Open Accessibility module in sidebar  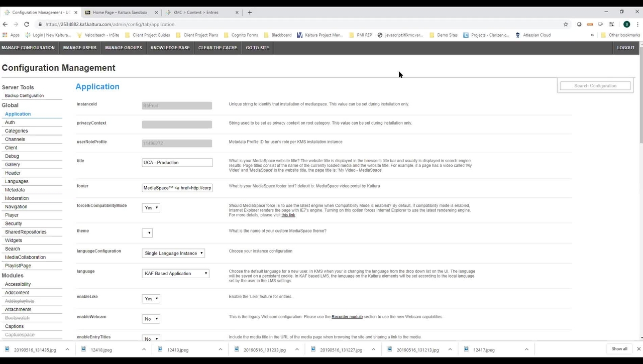coord(18,284)
